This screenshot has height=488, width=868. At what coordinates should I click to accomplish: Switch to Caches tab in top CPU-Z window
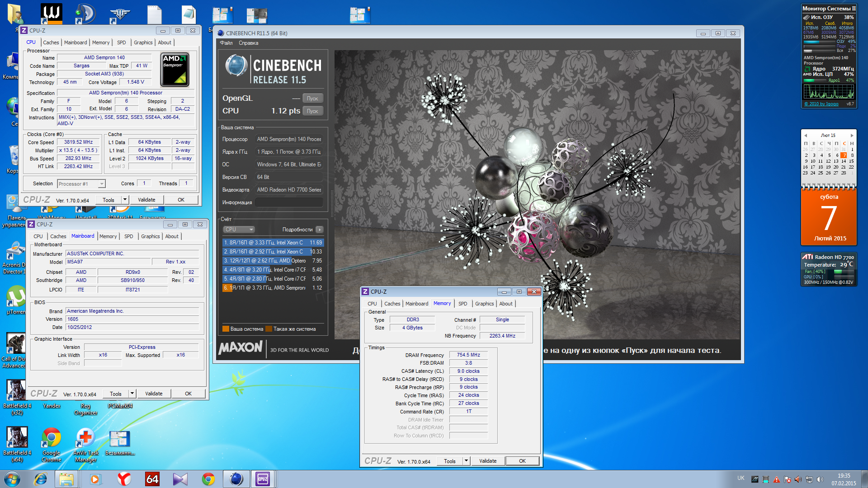pos(51,42)
